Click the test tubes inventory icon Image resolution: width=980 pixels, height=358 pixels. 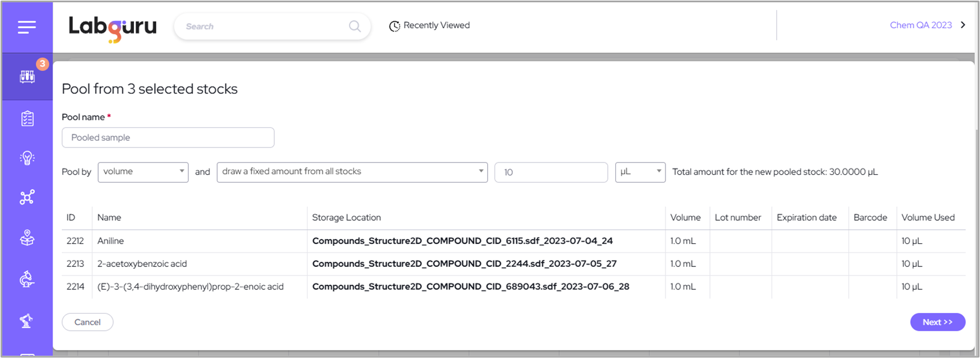[x=27, y=77]
